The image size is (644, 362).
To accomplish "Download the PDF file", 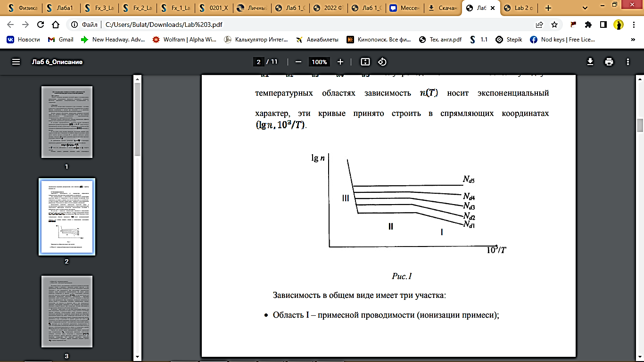I will 590,62.
